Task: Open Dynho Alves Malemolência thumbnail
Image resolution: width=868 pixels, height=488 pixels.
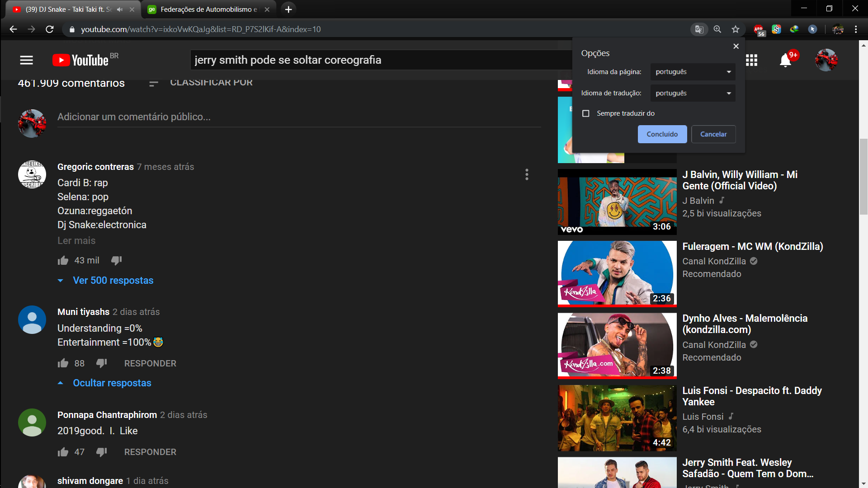Action: pyautogui.click(x=617, y=346)
